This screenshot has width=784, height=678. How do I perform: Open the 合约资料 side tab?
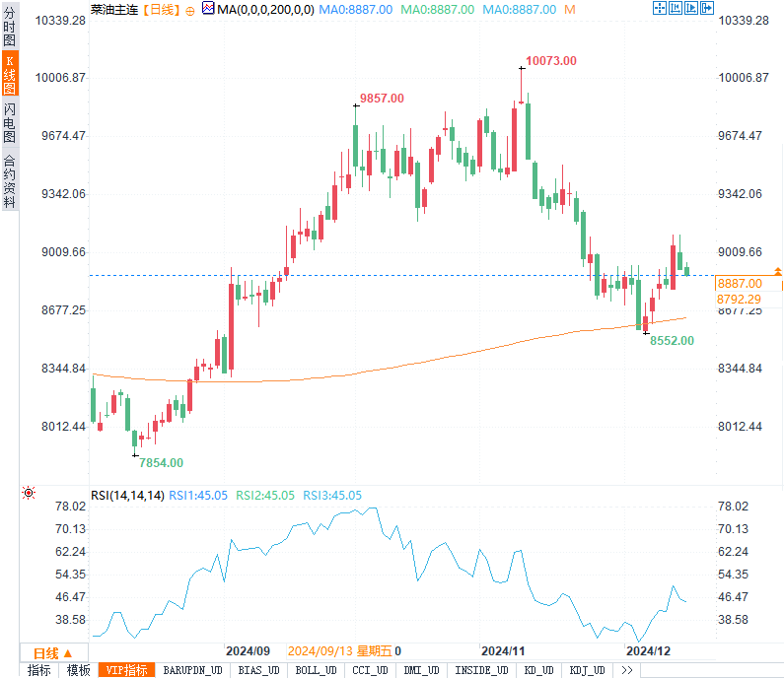point(10,180)
